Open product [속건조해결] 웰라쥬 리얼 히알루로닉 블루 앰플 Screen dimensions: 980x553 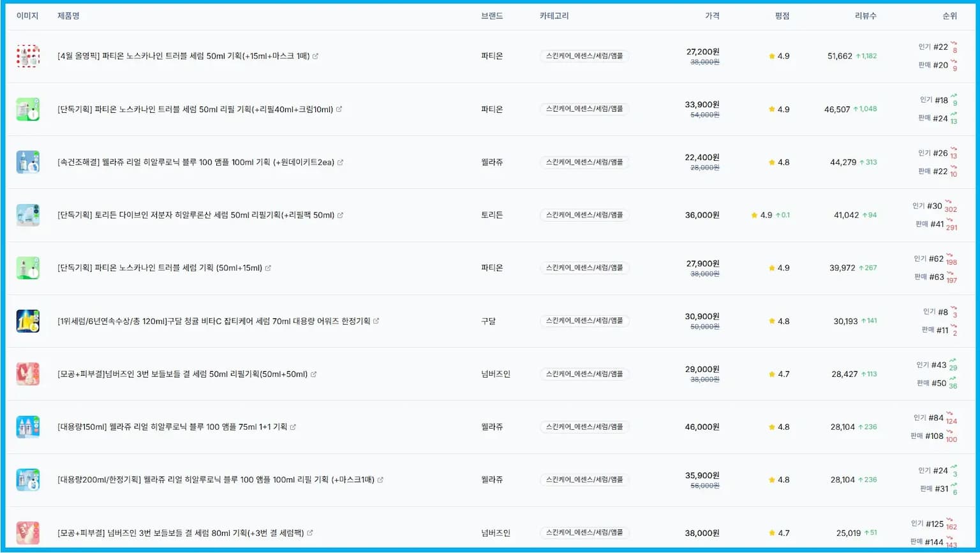[196, 162]
